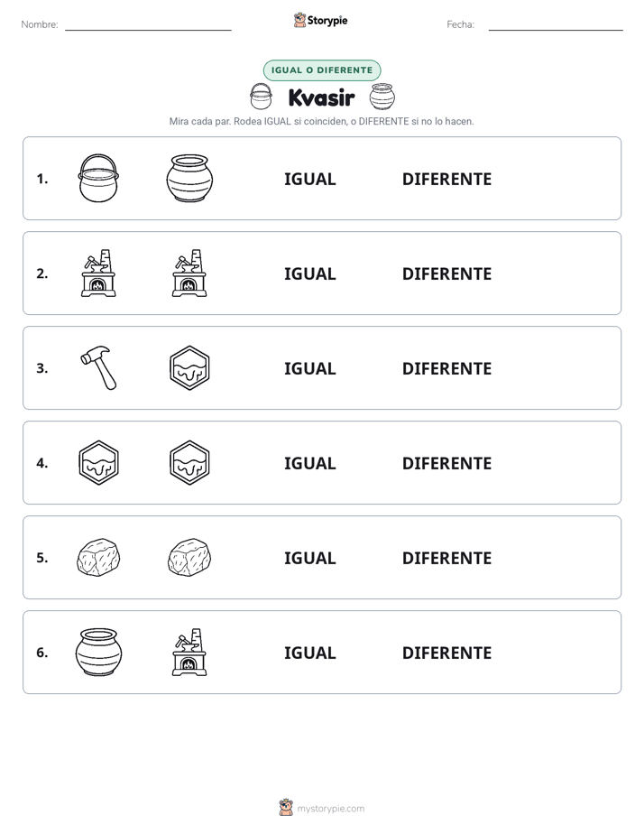Image resolution: width=644 pixels, height=834 pixels.
Task: Click the hammer icon in row 3
Action: coord(99,367)
